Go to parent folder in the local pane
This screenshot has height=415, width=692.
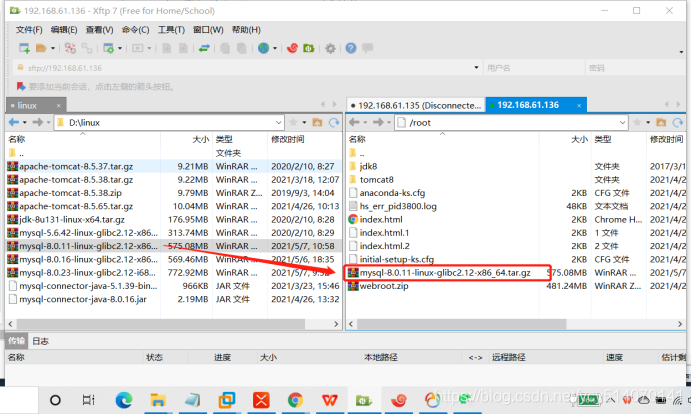317,122
